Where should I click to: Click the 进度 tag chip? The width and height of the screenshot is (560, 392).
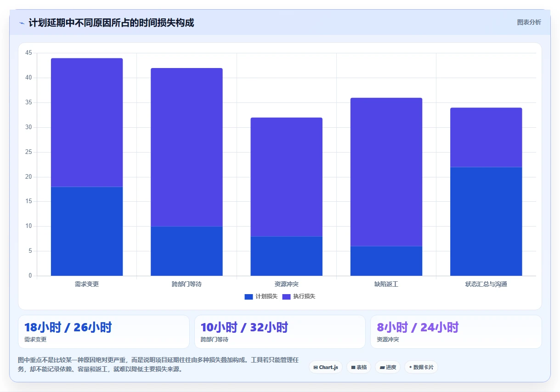pyautogui.click(x=388, y=367)
